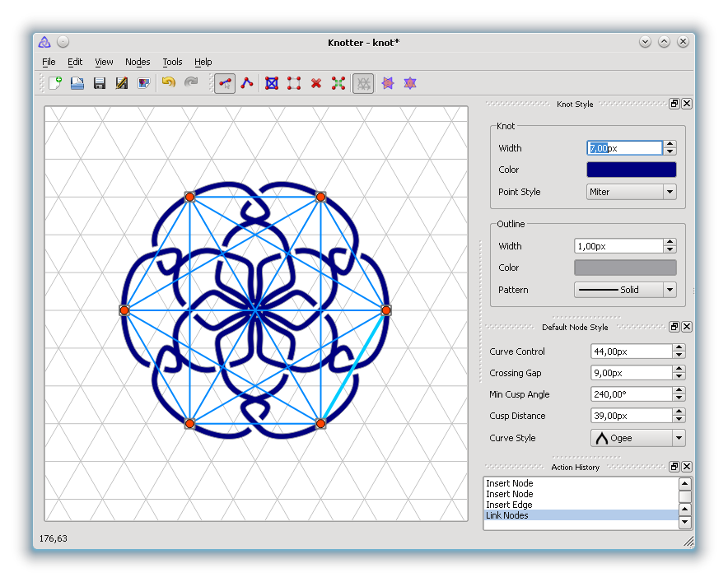
Task: Open the Point Style Miter dropdown
Action: point(632,192)
